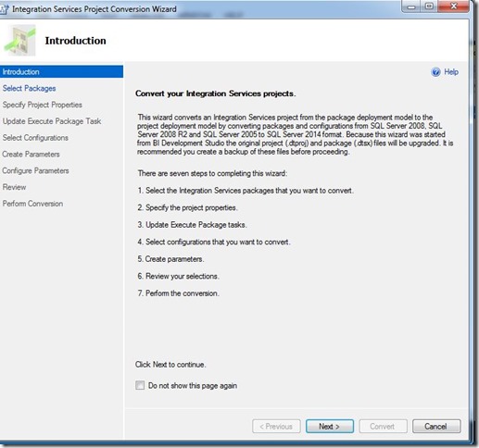Viewport: 479px width, 448px height.
Task: Click the large "Introduction" page title
Action: (76, 41)
